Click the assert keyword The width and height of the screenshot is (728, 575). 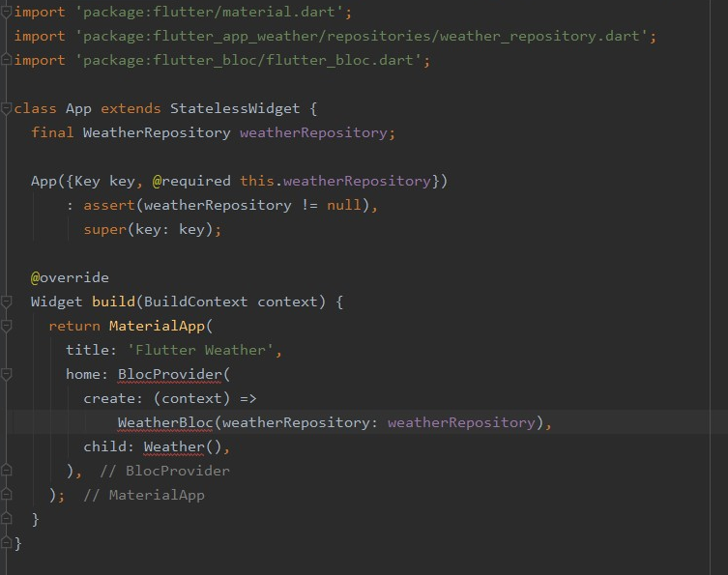coord(109,205)
